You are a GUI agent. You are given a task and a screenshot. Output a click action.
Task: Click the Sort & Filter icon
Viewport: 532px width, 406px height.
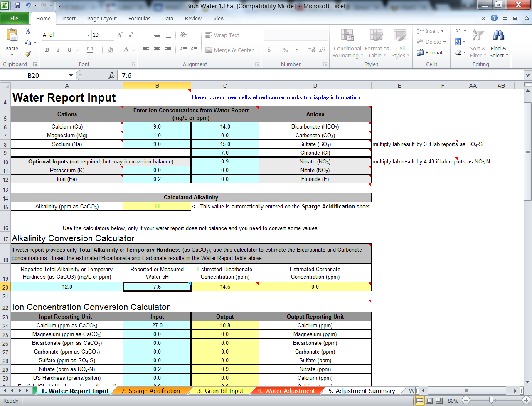point(478,36)
